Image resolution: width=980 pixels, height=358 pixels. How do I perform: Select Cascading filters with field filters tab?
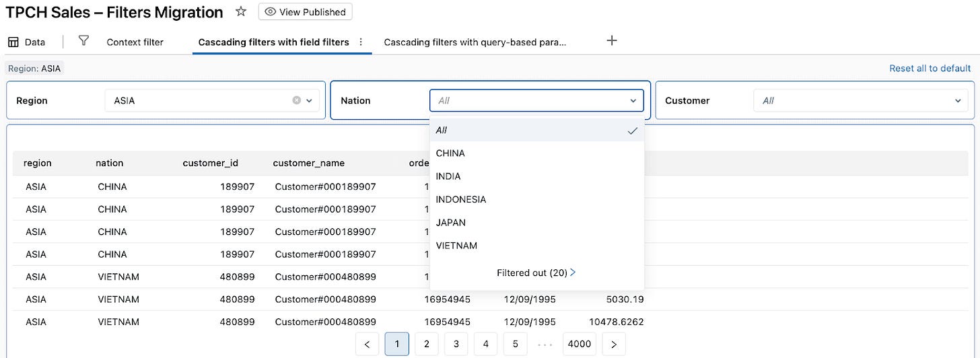point(273,42)
